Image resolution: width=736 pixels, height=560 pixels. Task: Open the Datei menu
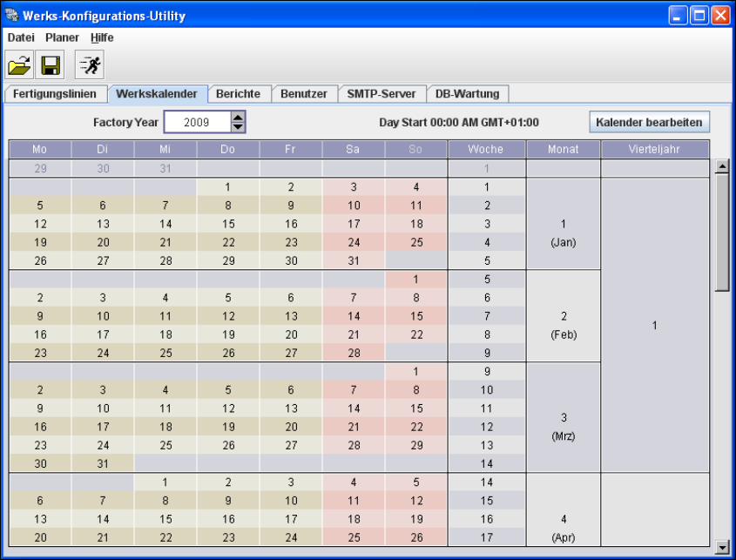pyautogui.click(x=21, y=37)
